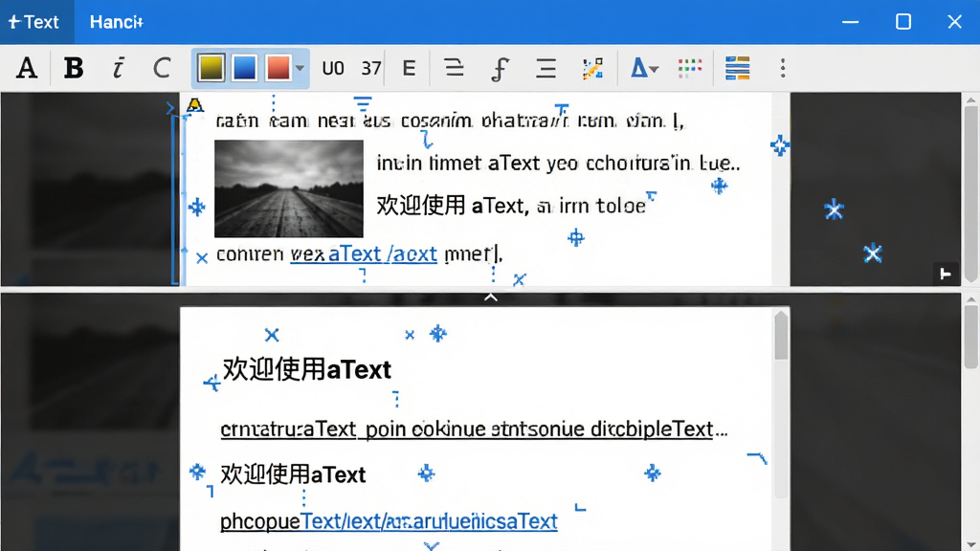Click the 'E' toolbar icon
This screenshot has height=551, width=980.
pos(409,68)
